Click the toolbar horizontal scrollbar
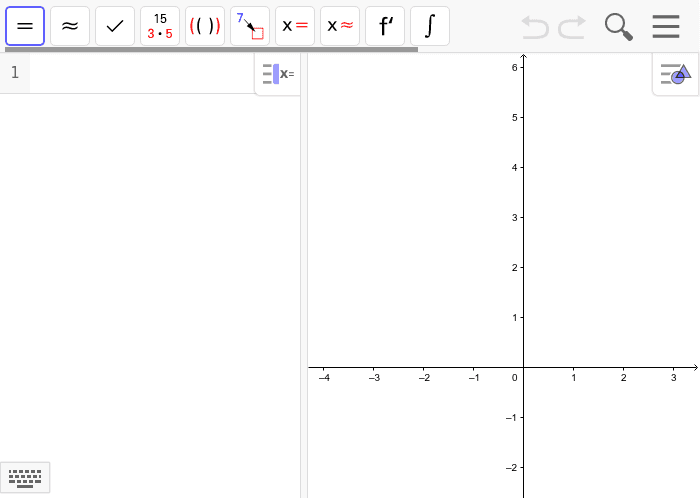The height and width of the screenshot is (500, 700). [212, 50]
